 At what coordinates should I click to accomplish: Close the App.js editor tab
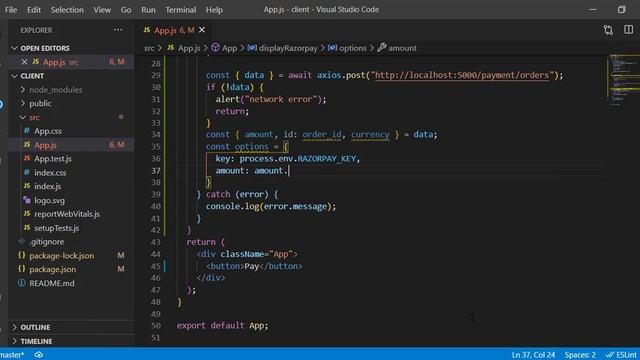[202, 30]
